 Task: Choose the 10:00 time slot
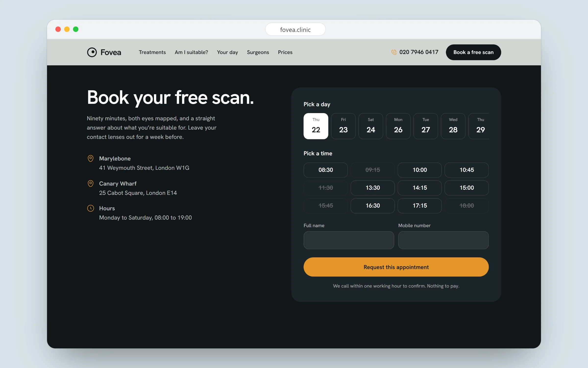click(x=420, y=170)
